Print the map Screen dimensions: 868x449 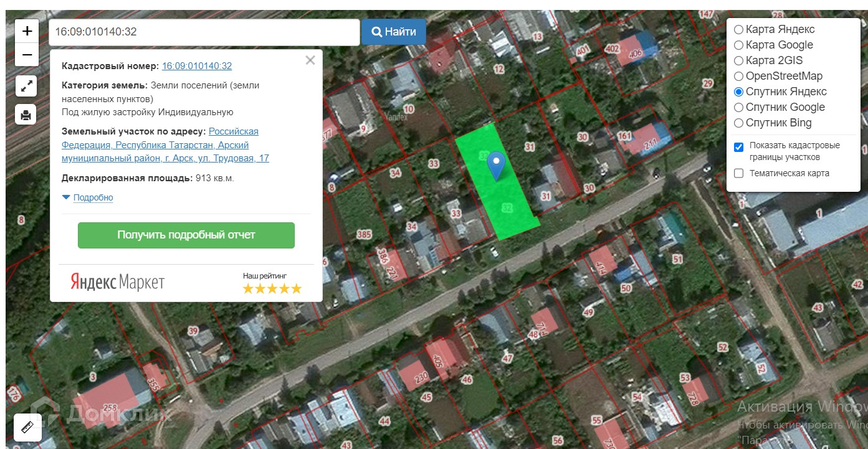click(27, 115)
